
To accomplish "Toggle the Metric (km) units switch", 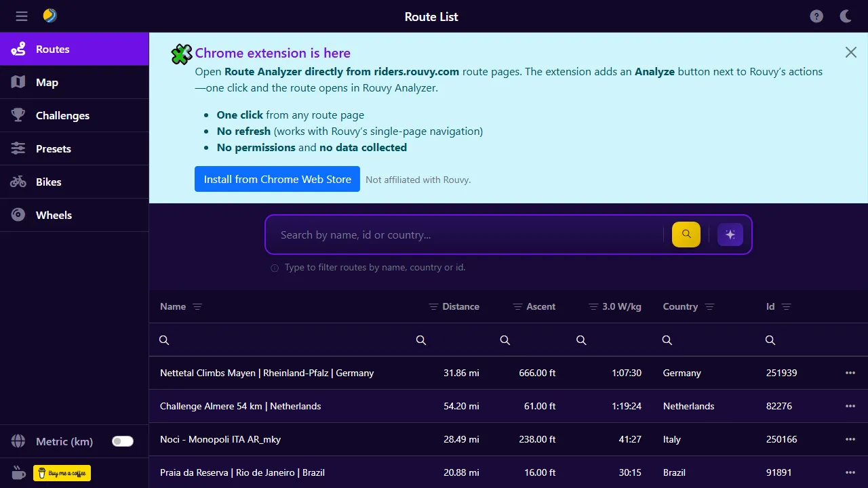I will [122, 441].
